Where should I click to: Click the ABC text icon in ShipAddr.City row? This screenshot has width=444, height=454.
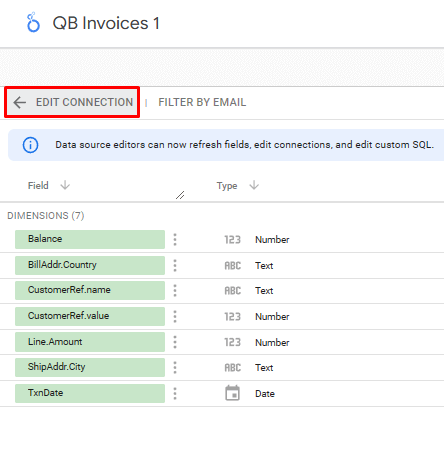click(x=232, y=368)
